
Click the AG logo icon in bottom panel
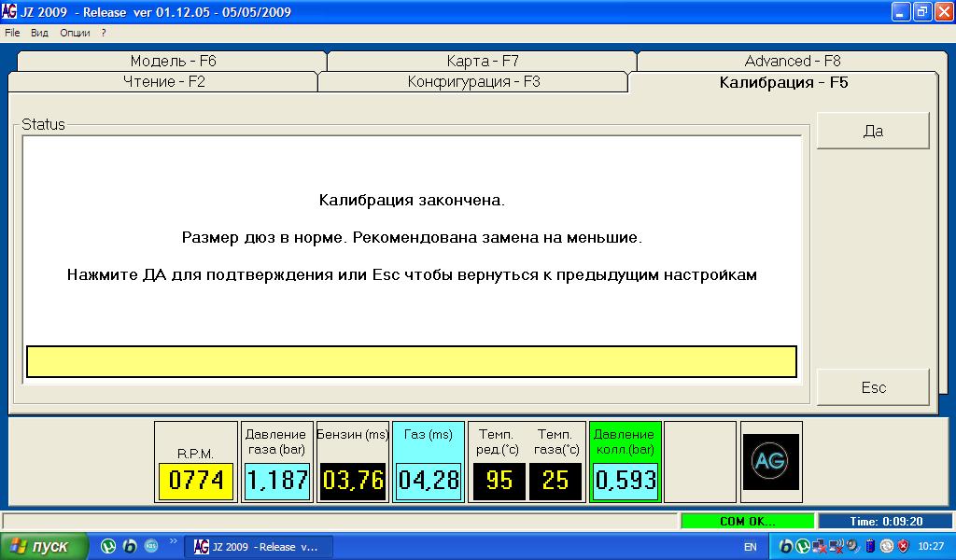pos(770,461)
